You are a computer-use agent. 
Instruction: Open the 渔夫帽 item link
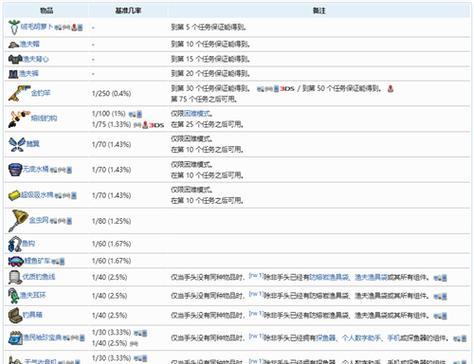30,44
